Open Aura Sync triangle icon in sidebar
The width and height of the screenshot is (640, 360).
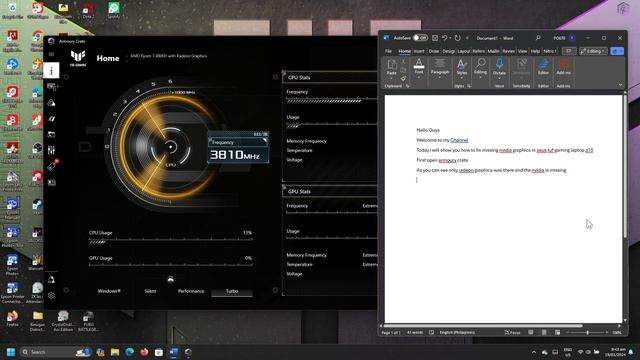coord(51,103)
